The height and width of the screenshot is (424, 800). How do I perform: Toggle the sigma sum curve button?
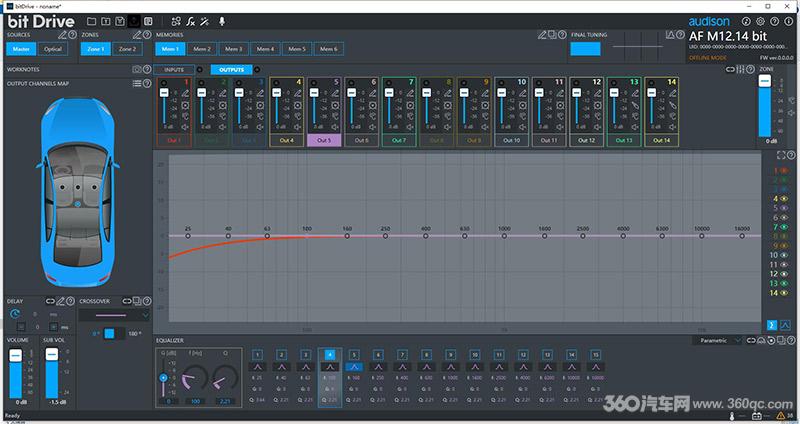point(771,325)
